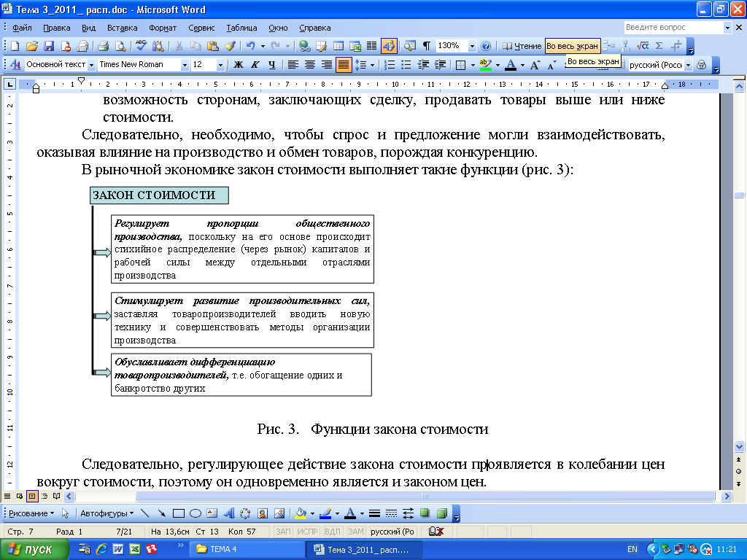The image size is (747, 560).
Task: Toggle the Drawing toolbar icon
Action: coord(389,46)
